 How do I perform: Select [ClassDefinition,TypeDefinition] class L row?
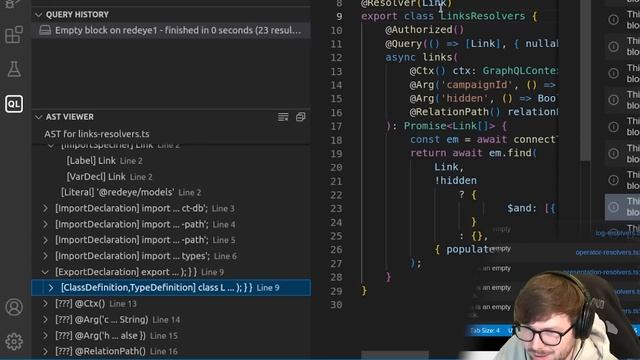(171, 288)
